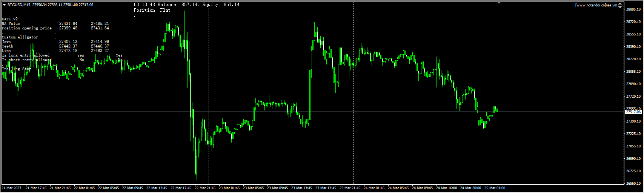Click the Is long entry allowed label
Screen dimensions: 644x193
click(x=26, y=55)
